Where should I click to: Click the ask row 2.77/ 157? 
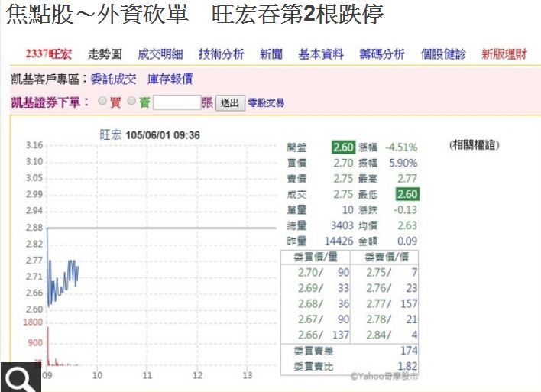(x=392, y=303)
